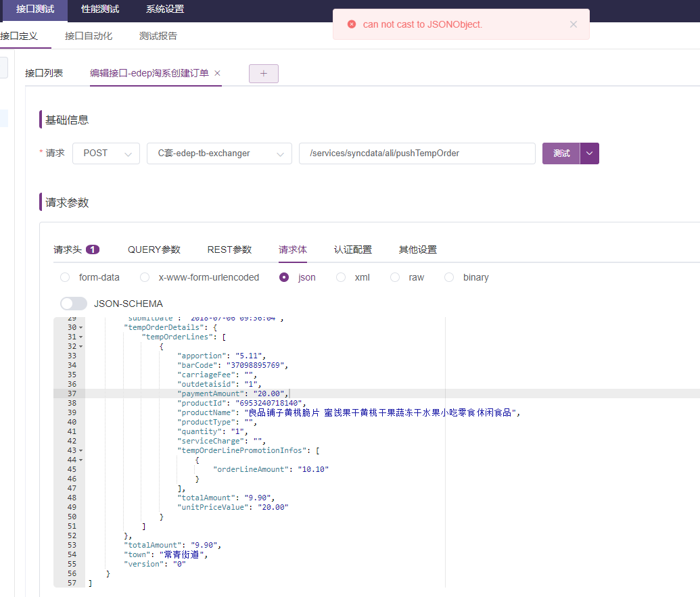The width and height of the screenshot is (700, 597).
Task: Switch to the 接口列表 tab
Action: click(44, 73)
